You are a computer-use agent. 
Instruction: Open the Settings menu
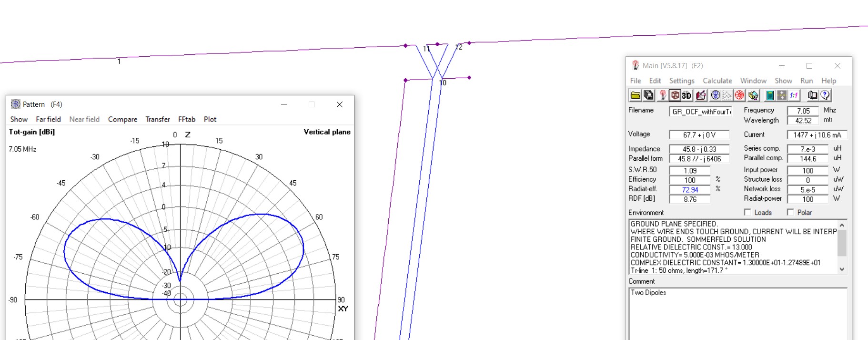click(x=681, y=81)
